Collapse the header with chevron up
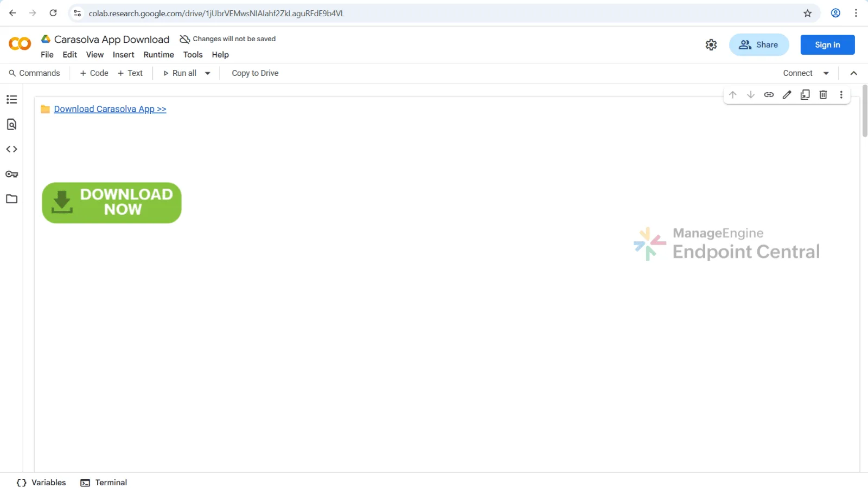This screenshot has width=868, height=488. [854, 73]
